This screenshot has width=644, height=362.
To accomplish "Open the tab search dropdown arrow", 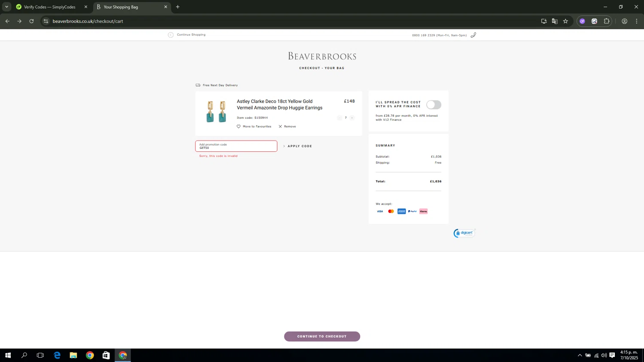I will pyautogui.click(x=6, y=7).
